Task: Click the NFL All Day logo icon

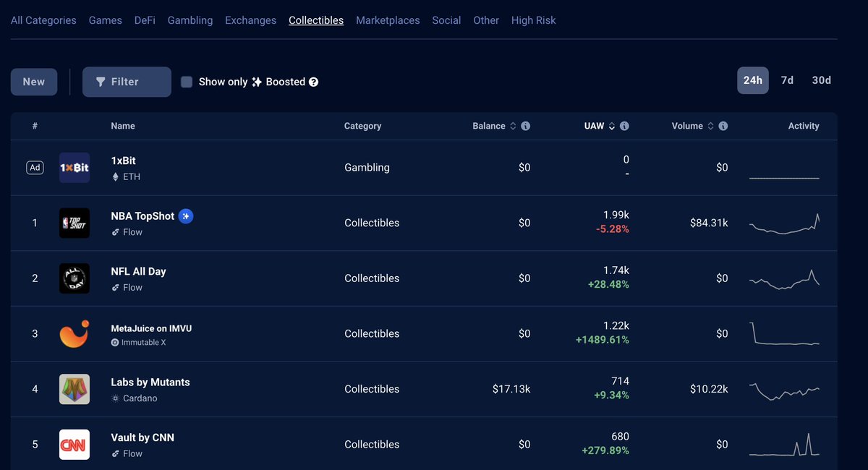Action: pos(75,278)
